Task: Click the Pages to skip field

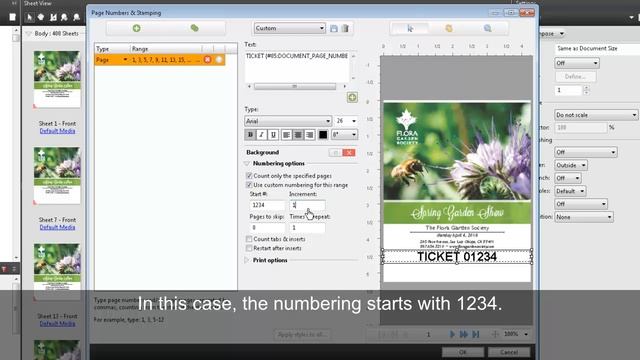Action: point(267,228)
